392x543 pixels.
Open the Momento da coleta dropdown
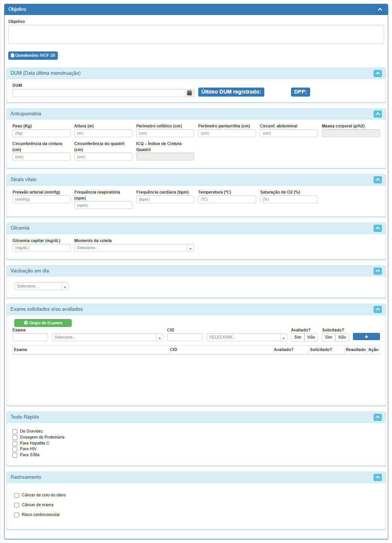134,248
